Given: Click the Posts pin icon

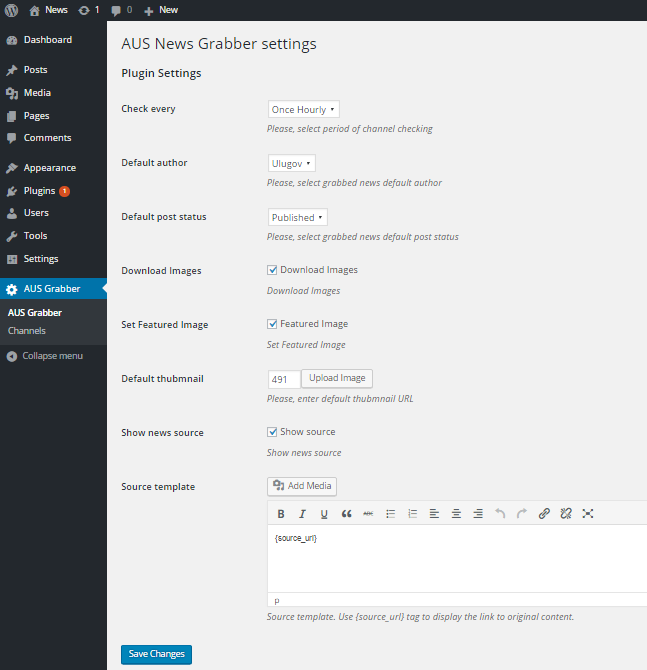Looking at the screenshot, I should [x=12, y=71].
